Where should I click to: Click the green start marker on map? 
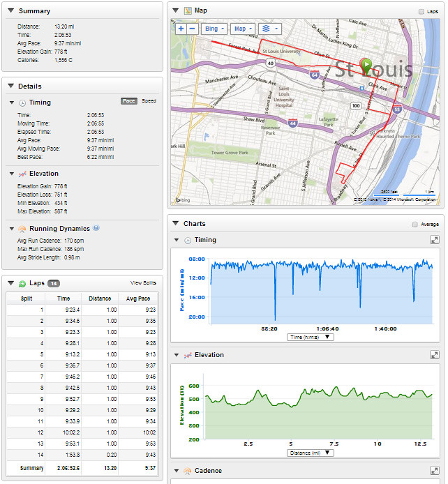366,66
